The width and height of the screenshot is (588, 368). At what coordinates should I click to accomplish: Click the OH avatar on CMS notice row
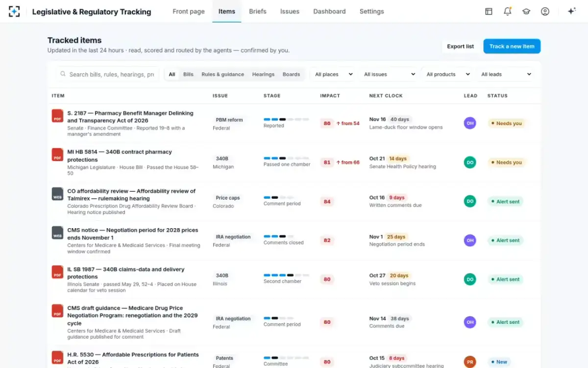tap(470, 240)
